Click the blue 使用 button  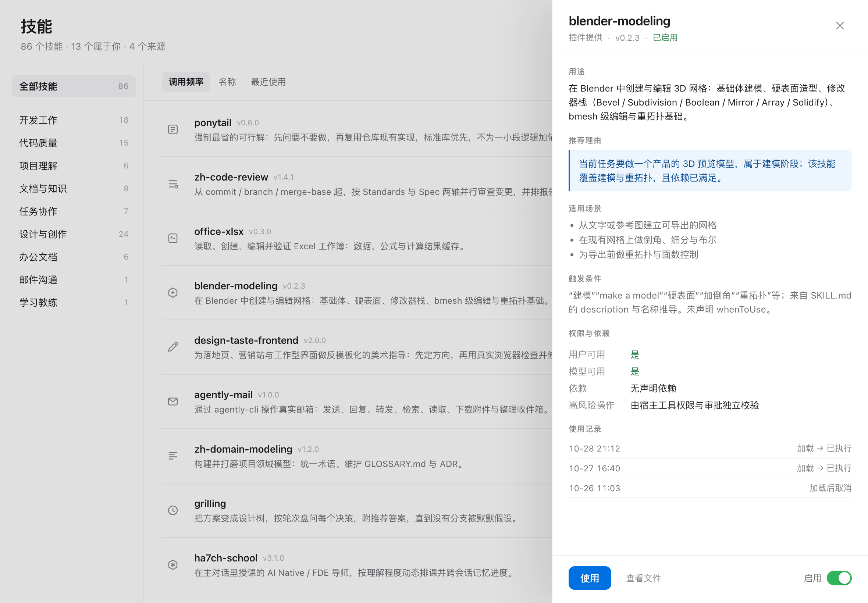tap(590, 578)
